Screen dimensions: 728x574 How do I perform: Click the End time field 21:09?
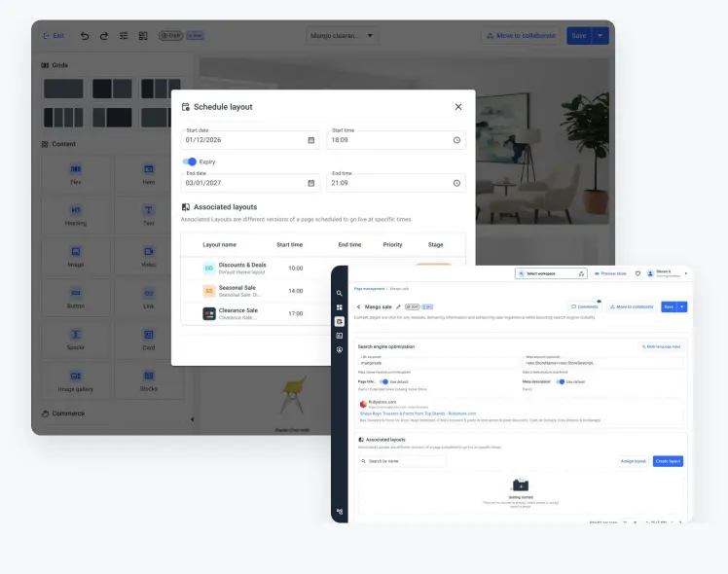tap(396, 183)
